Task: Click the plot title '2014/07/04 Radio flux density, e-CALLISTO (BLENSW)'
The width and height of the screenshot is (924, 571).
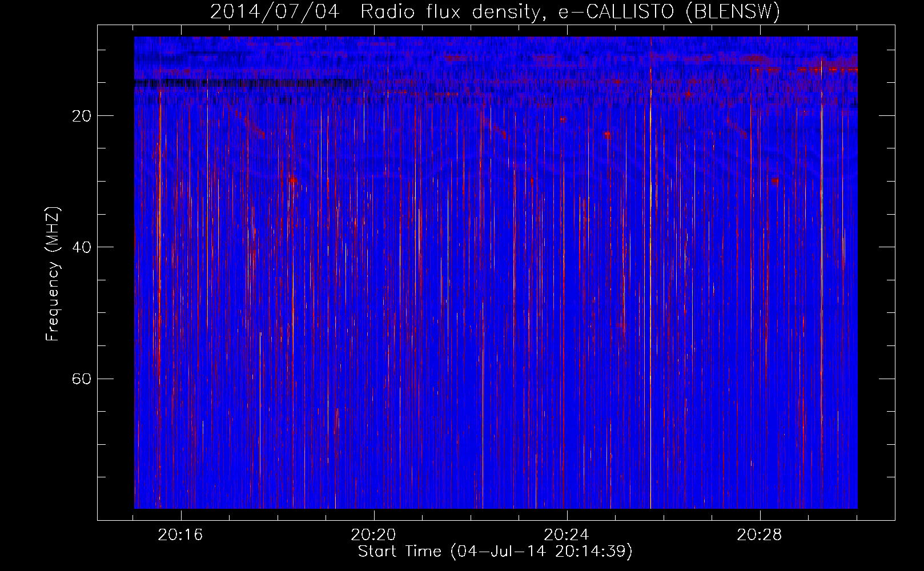Action: [x=495, y=12]
